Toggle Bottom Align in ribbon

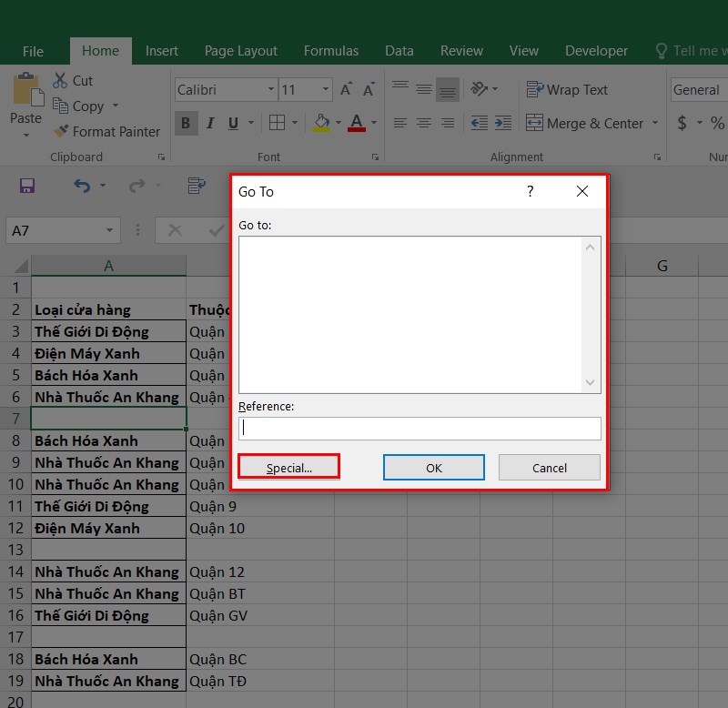(448, 89)
